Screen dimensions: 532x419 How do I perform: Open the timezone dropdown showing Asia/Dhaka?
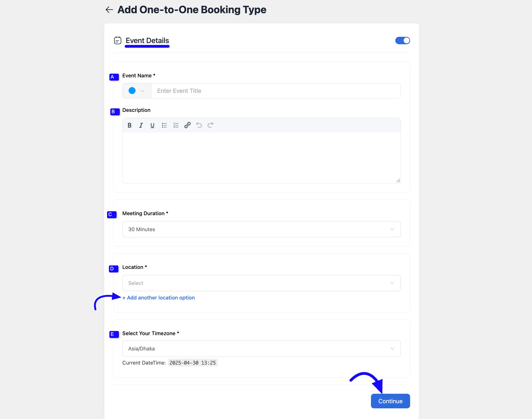tap(261, 348)
